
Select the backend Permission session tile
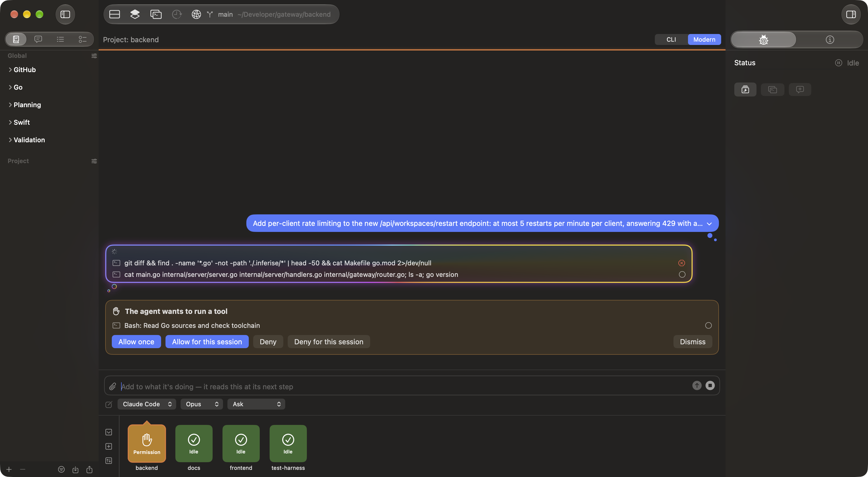pyautogui.click(x=147, y=444)
